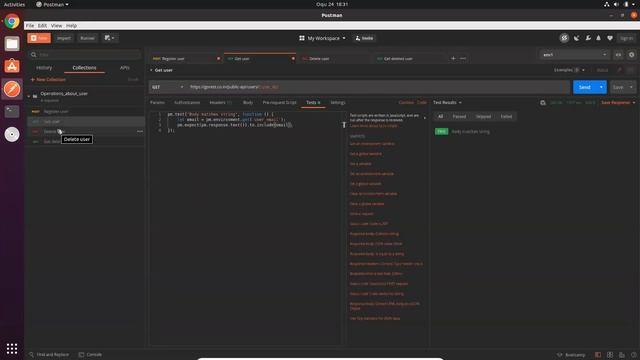Click the sync status icon

click(564, 38)
